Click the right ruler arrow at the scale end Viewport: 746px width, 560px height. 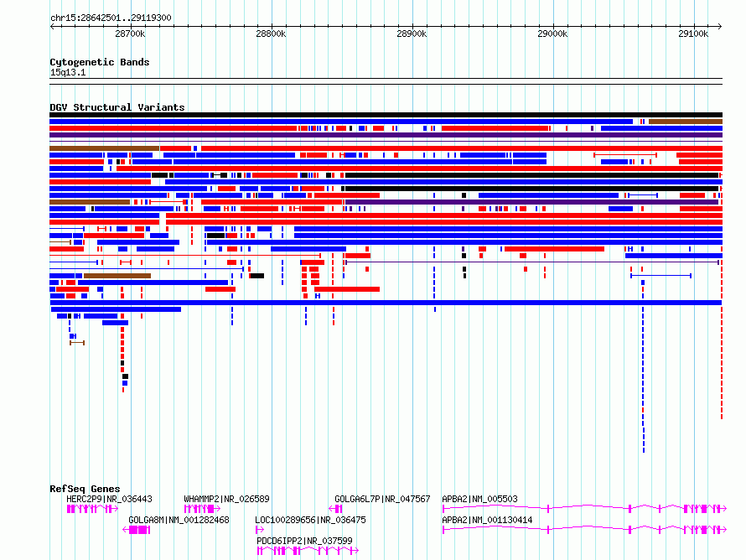720,27
